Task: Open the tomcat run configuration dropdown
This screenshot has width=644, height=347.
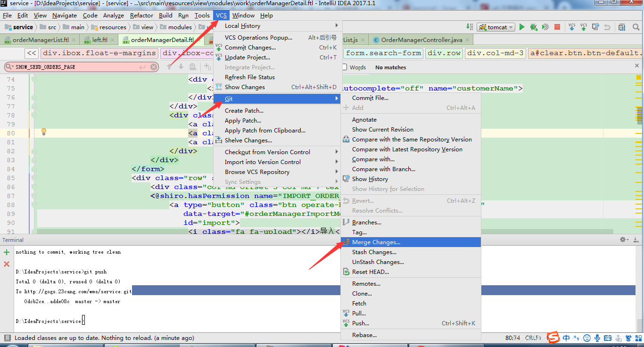Action: [495, 27]
